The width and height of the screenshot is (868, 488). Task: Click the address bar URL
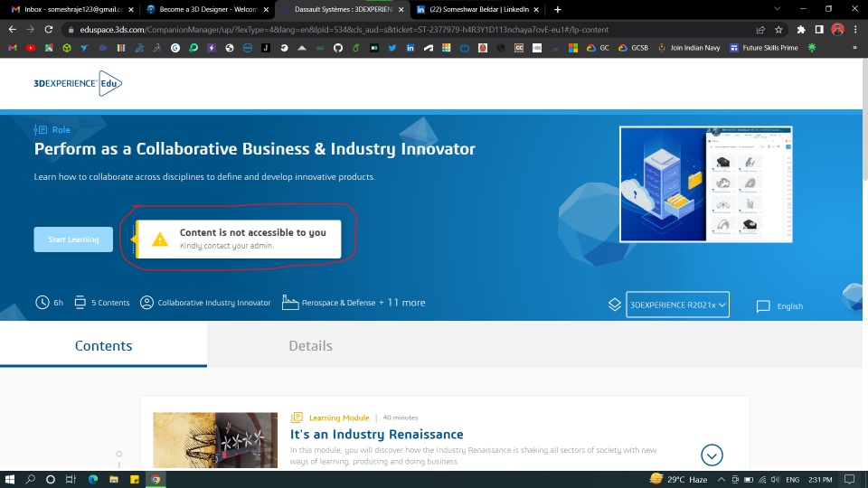(344, 29)
